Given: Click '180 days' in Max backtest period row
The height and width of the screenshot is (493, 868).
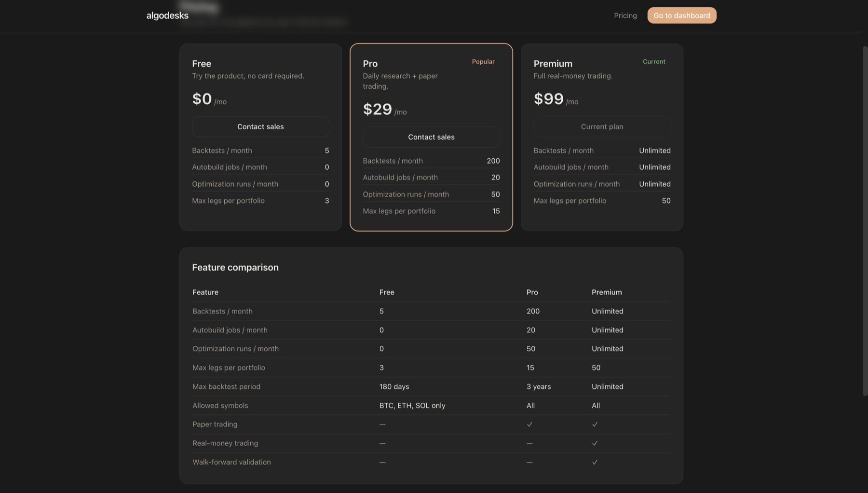Looking at the screenshot, I should 394,386.
